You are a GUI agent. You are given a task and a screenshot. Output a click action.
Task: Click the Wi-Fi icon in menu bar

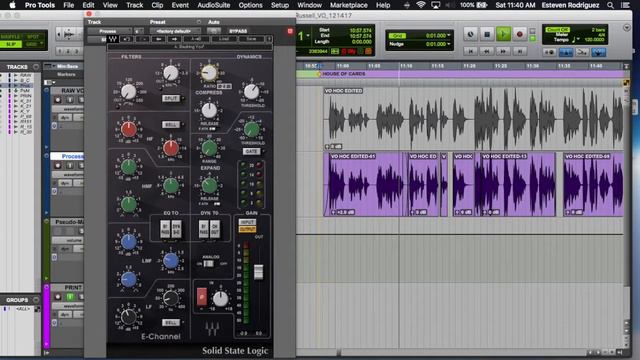pos(421,5)
